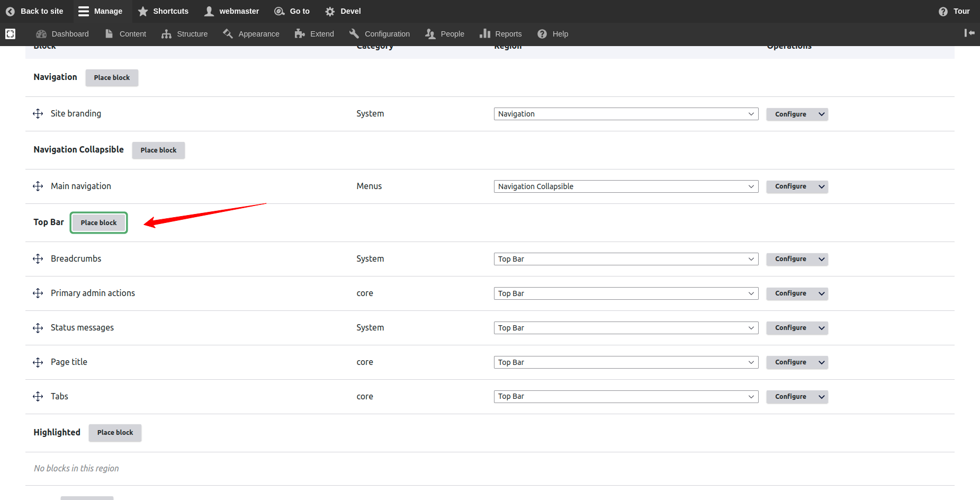
Task: Click the Tabs block move handle
Action: click(x=38, y=397)
